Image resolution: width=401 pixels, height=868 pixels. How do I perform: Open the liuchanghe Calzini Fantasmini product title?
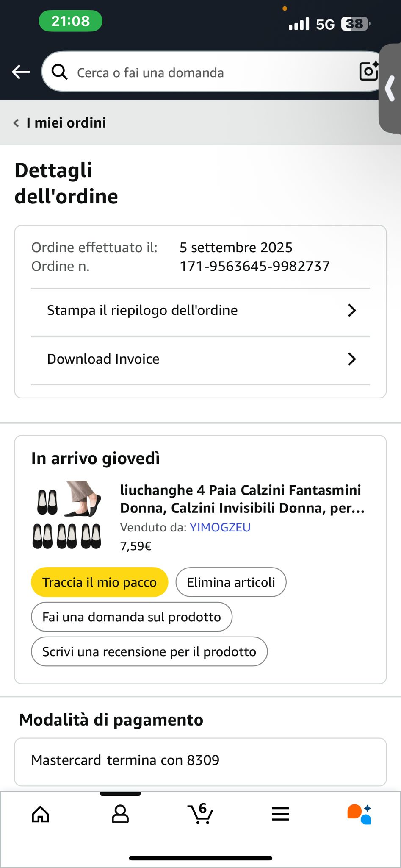point(242,499)
